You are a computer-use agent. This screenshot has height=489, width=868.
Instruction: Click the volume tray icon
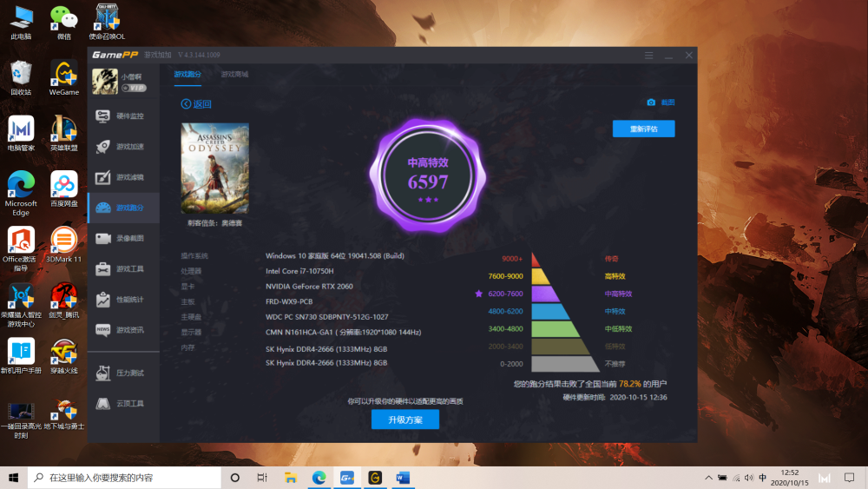749,478
